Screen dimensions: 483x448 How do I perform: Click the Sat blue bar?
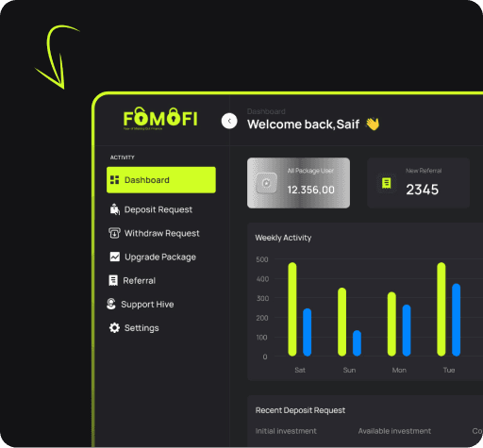[x=308, y=332]
